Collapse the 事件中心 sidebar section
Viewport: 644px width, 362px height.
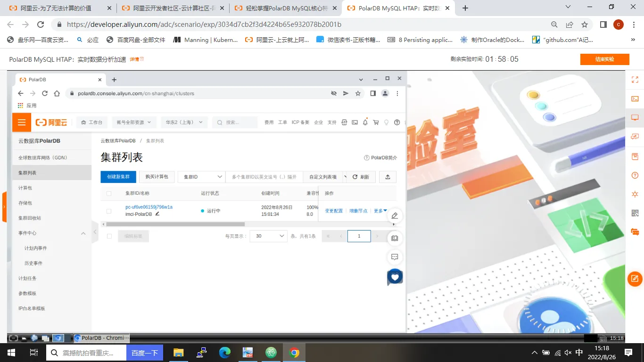(83, 233)
